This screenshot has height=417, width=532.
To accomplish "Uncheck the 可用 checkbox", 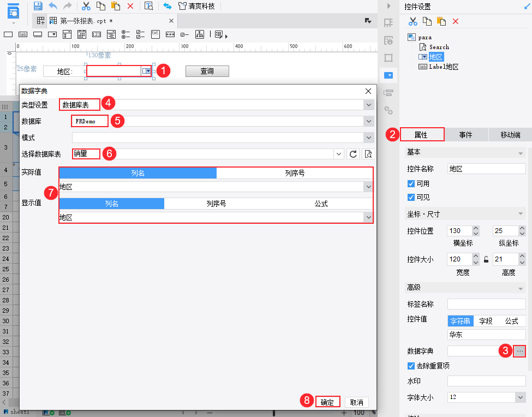I will click(411, 183).
